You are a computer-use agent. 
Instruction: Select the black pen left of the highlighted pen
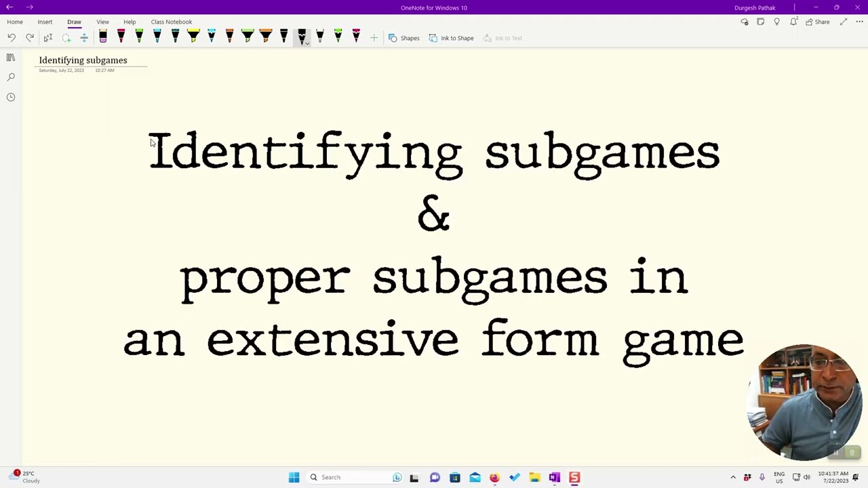283,37
